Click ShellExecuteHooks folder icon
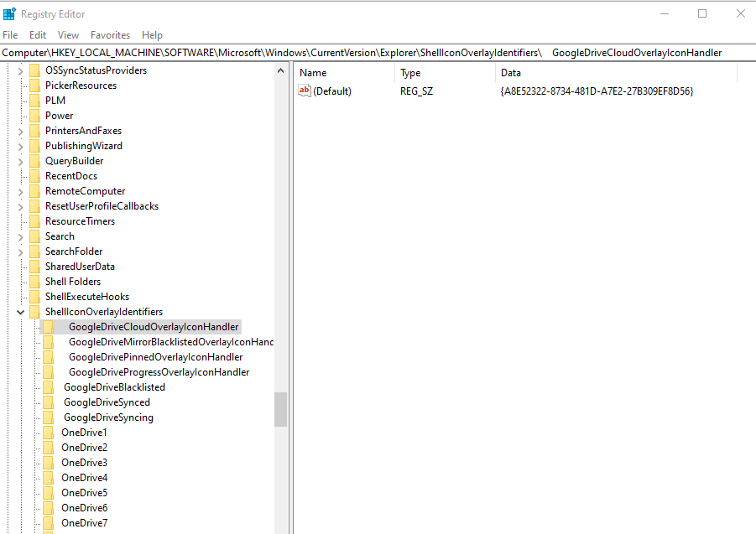This screenshot has width=756, height=534. click(x=34, y=297)
